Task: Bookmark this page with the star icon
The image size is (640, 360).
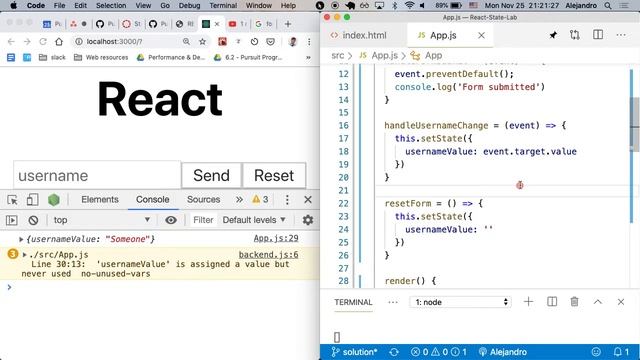Action: pyautogui.click(x=202, y=42)
